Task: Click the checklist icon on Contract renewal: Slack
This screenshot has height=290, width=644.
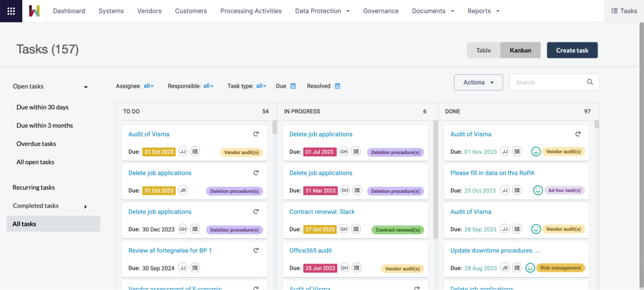Action: coord(356,229)
